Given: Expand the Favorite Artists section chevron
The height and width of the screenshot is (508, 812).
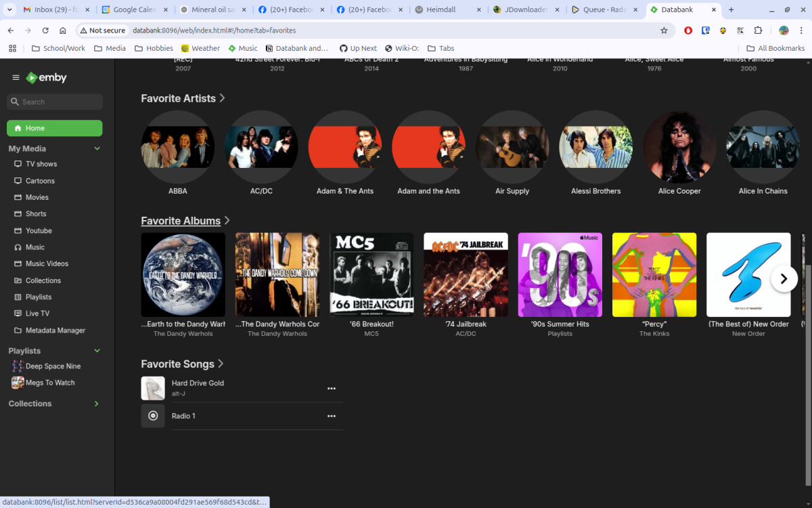Looking at the screenshot, I should point(223,98).
